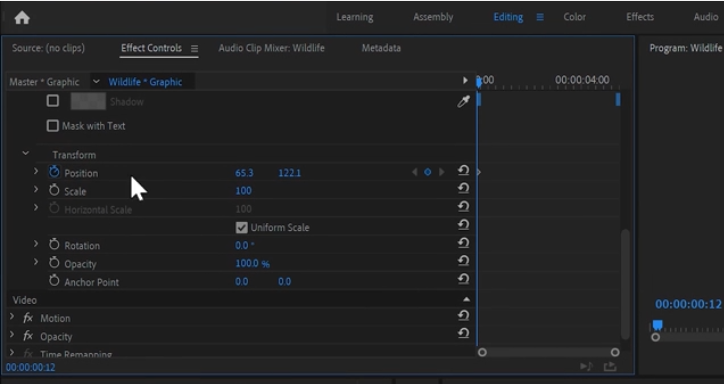
Task: Open Metadata tab
Action: click(381, 48)
